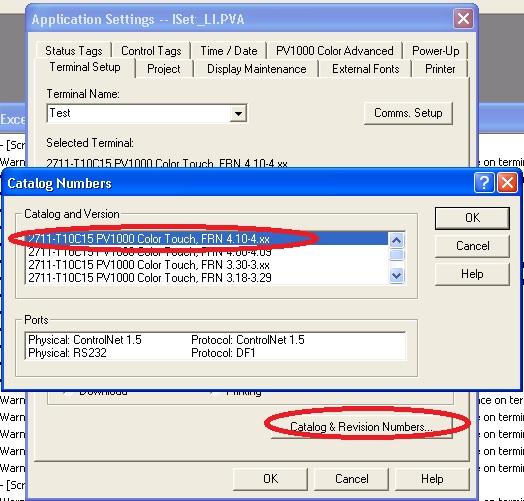Open the Project tab
Image resolution: width=524 pixels, height=501 pixels.
coord(164,69)
